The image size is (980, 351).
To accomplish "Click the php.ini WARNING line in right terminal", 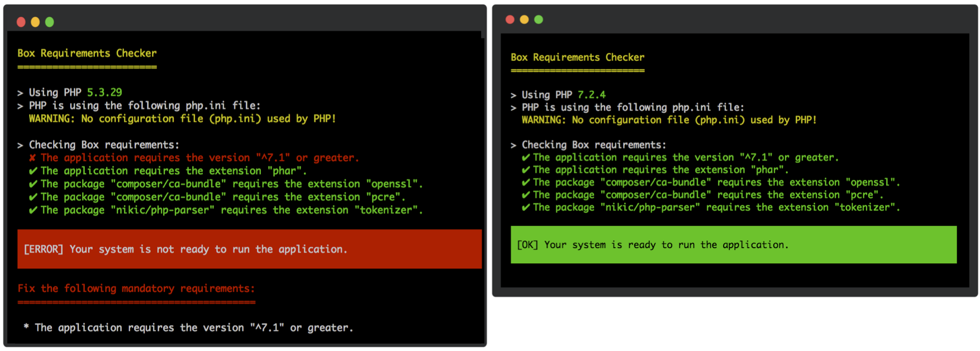I will pos(669,120).
